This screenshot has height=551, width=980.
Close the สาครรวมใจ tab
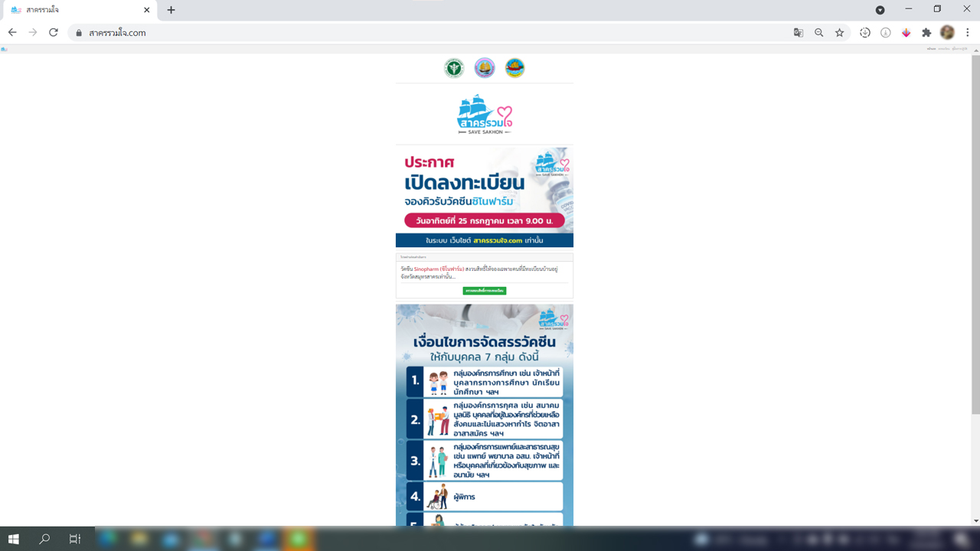coord(147,10)
